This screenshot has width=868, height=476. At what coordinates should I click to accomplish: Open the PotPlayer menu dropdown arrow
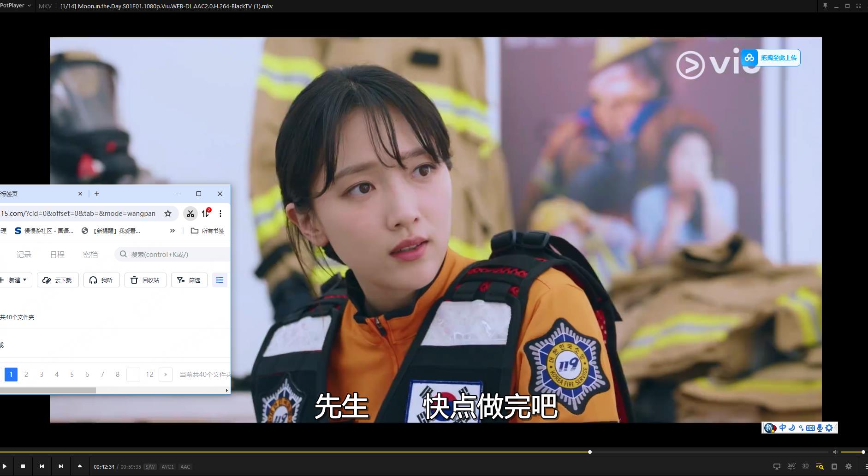tap(29, 6)
